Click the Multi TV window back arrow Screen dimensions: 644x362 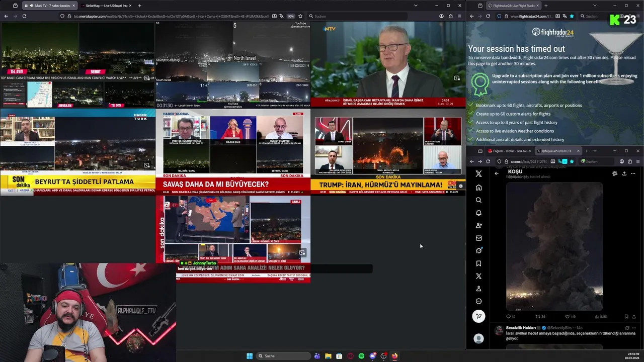point(6,16)
